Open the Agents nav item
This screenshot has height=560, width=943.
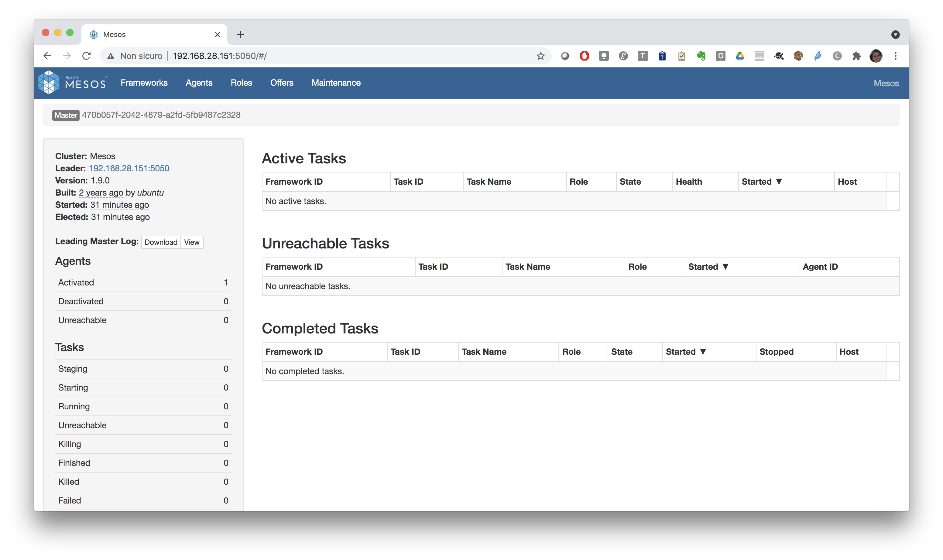click(x=199, y=83)
